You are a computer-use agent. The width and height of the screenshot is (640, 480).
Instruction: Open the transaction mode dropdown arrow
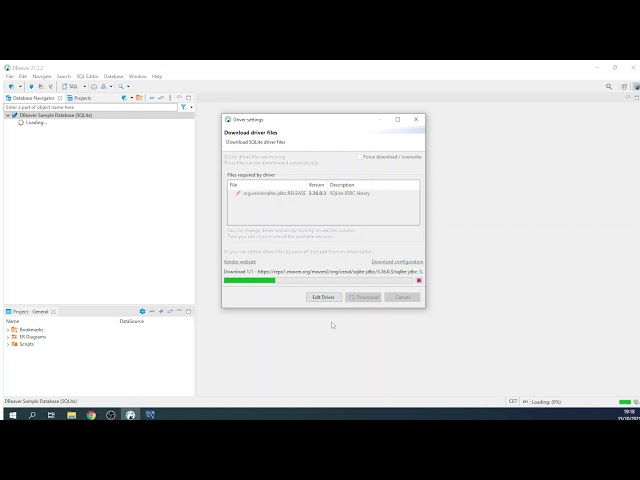point(111,87)
